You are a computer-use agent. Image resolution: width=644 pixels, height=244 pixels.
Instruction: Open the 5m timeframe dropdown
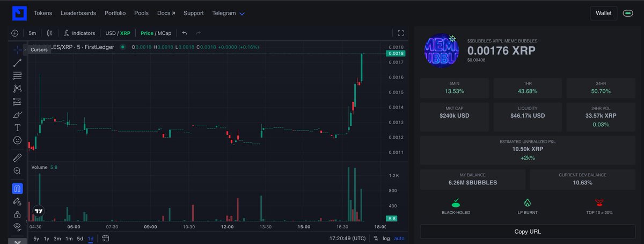tap(32, 33)
